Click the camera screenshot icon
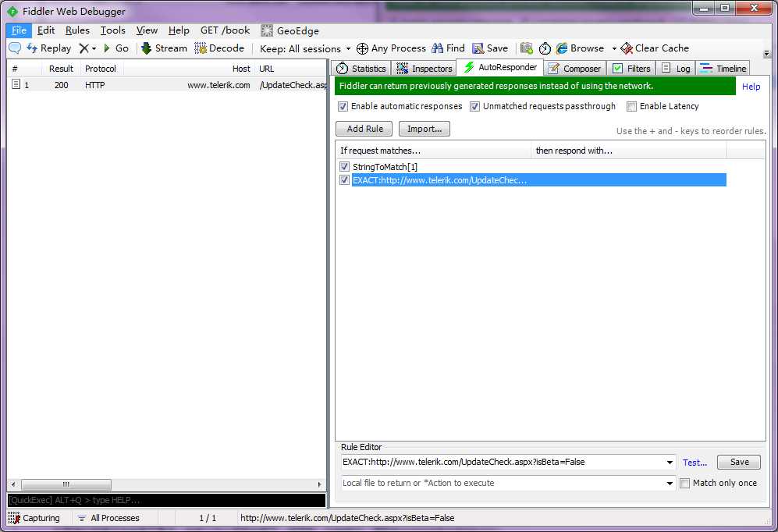Viewport: 778px width, 532px height. [x=527, y=48]
